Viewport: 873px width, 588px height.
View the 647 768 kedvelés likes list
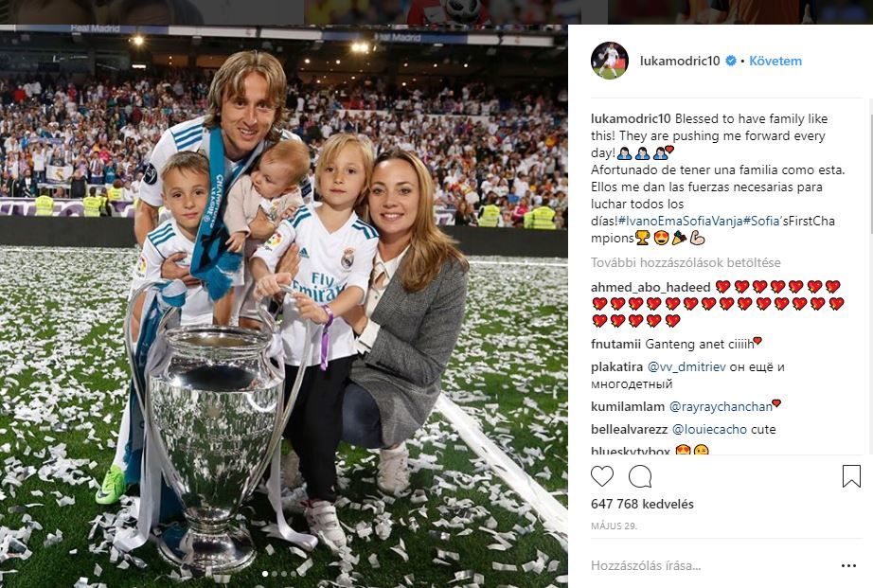click(x=642, y=504)
